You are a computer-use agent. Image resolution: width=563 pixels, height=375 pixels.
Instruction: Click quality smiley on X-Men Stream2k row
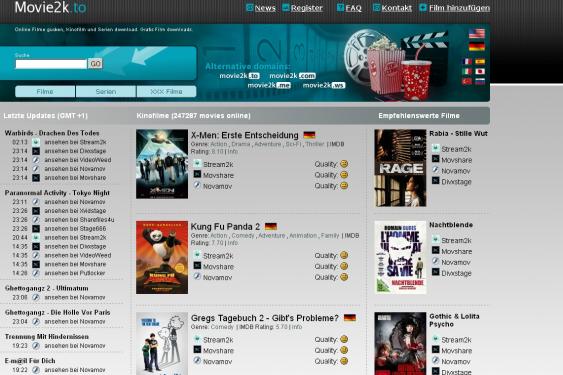pyautogui.click(x=344, y=164)
